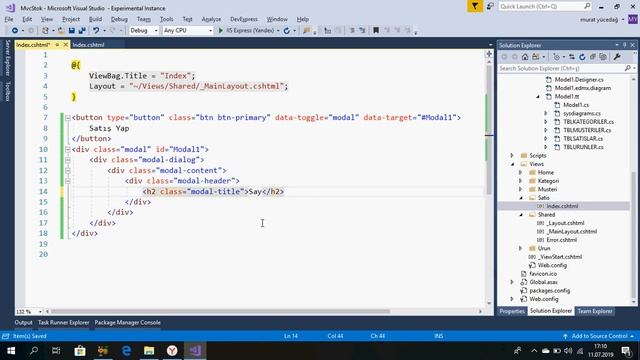Expand the Kategori folder node
640x360 pixels.
point(520,181)
